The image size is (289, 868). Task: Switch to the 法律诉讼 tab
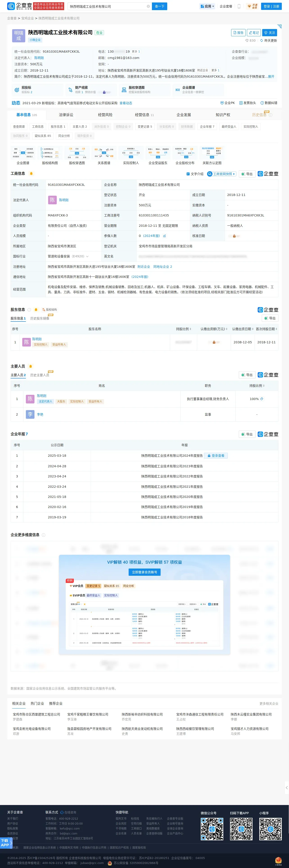pyautogui.click(x=66, y=115)
